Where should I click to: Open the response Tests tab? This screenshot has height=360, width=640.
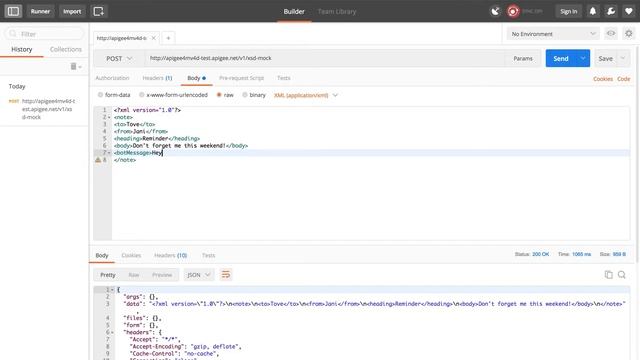point(208,255)
